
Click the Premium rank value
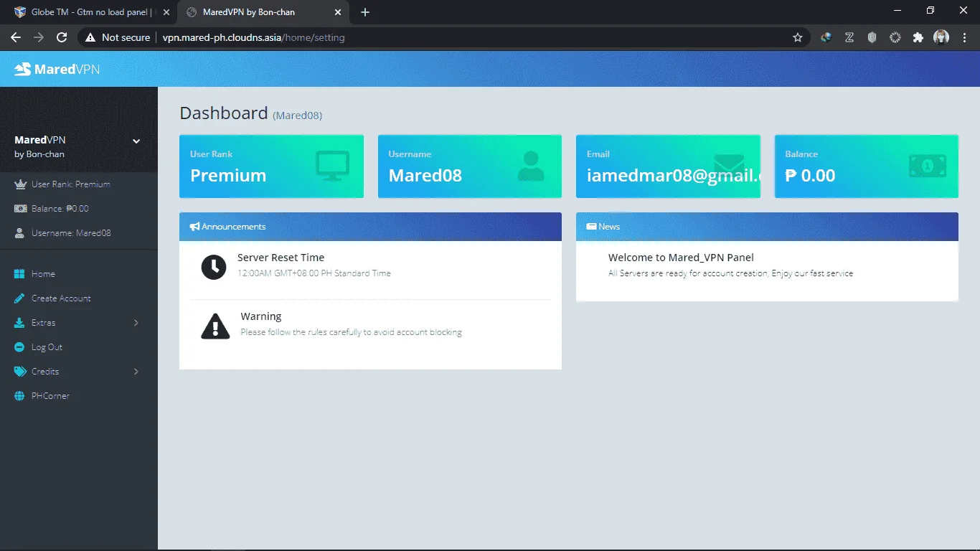click(x=228, y=176)
